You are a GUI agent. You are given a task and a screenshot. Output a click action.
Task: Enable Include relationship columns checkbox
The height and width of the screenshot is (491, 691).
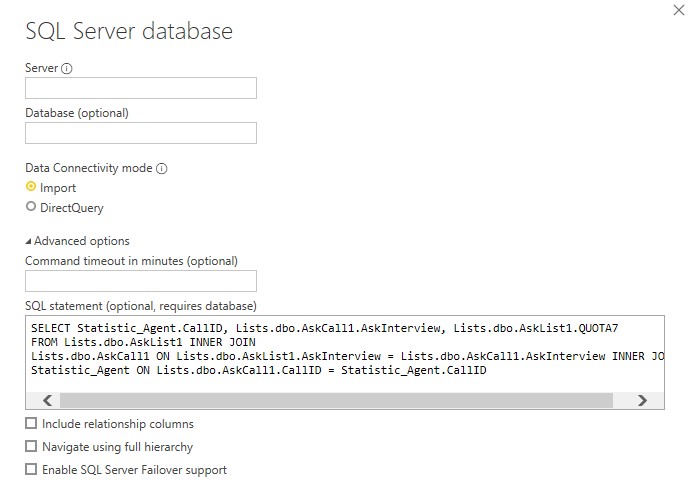pos(31,424)
